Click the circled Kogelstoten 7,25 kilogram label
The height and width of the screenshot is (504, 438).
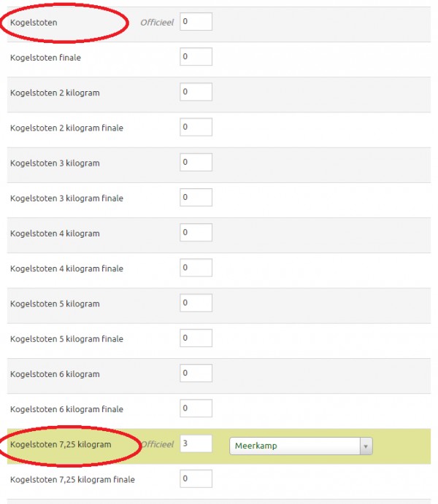[61, 445]
